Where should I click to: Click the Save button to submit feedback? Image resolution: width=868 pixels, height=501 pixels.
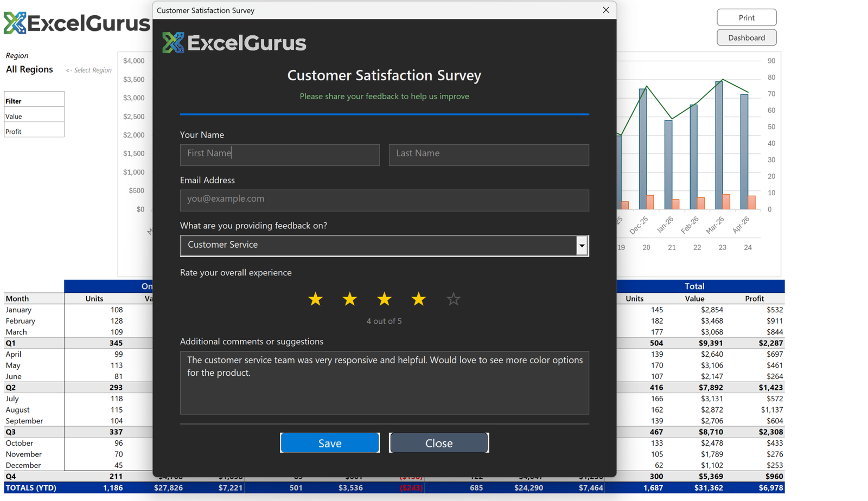(329, 442)
